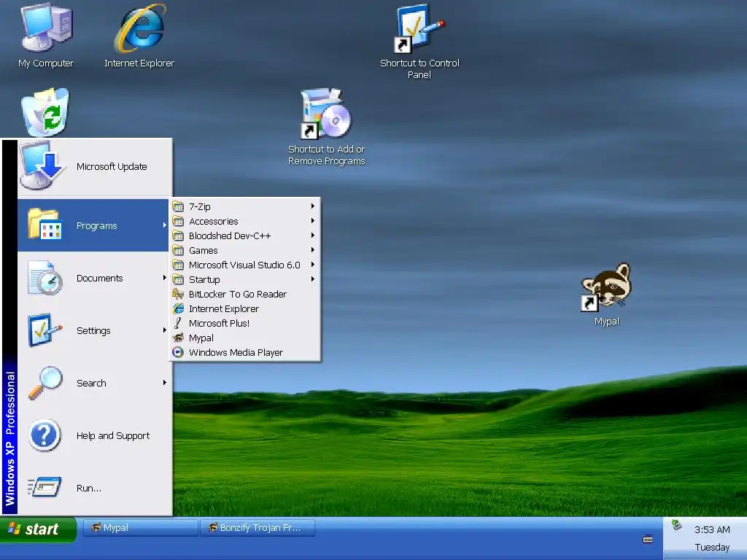The height and width of the screenshot is (560, 747).
Task: Click the Search magnifying glass icon
Action: click(44, 382)
